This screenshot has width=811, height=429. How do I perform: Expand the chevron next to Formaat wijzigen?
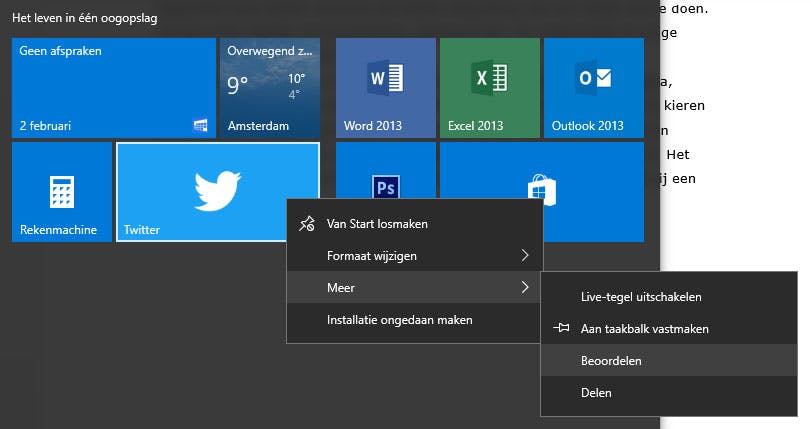tap(525, 255)
